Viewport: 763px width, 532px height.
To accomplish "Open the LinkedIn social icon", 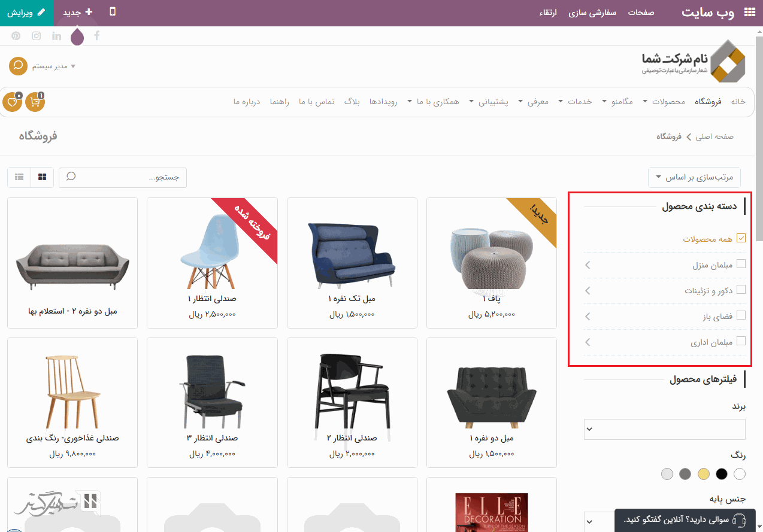I will (x=57, y=36).
